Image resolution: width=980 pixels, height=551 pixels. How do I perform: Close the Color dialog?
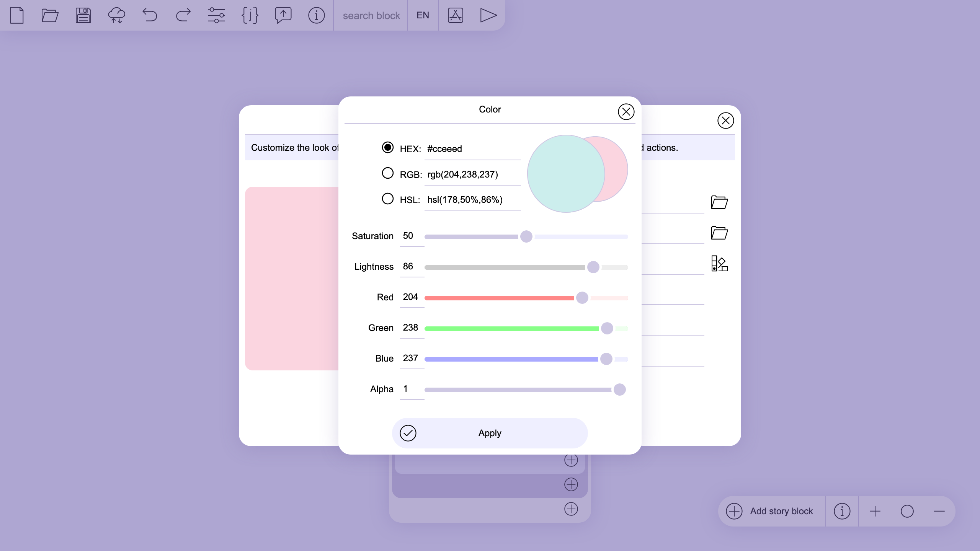point(626,112)
